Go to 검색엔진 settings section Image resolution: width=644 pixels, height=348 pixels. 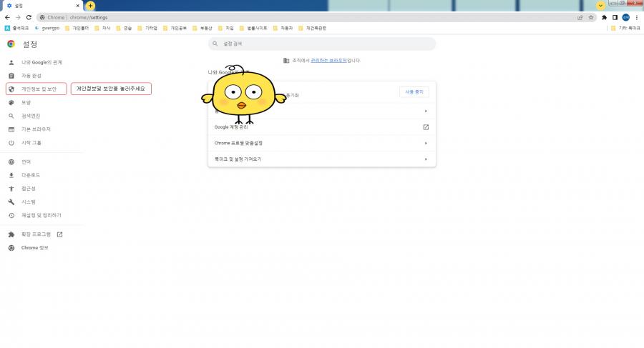[31, 116]
